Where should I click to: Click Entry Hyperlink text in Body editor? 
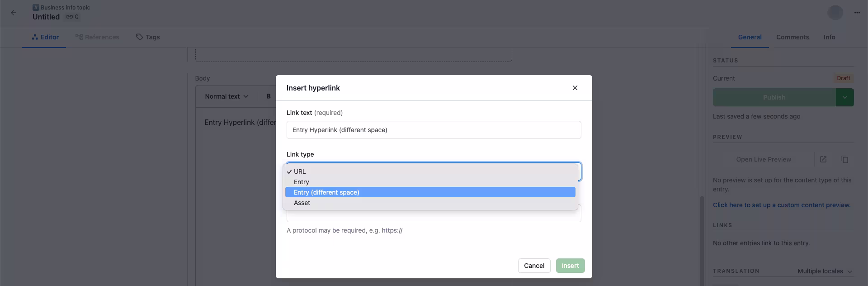[240, 122]
